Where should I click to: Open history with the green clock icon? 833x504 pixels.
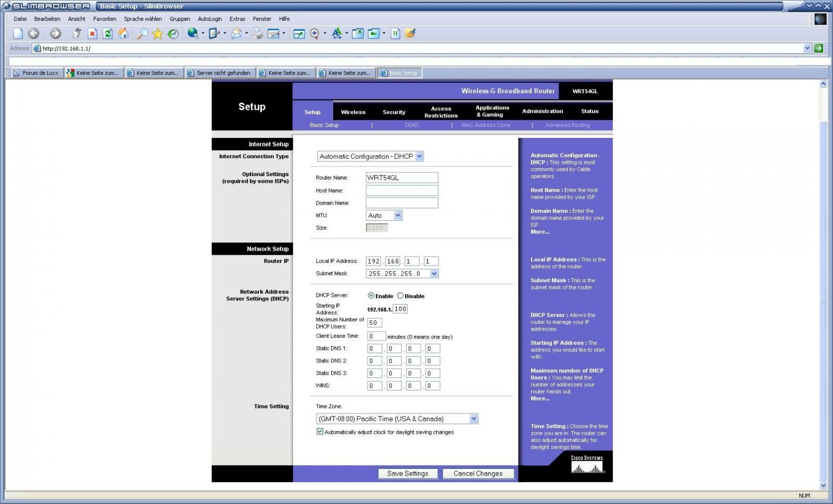point(173,33)
